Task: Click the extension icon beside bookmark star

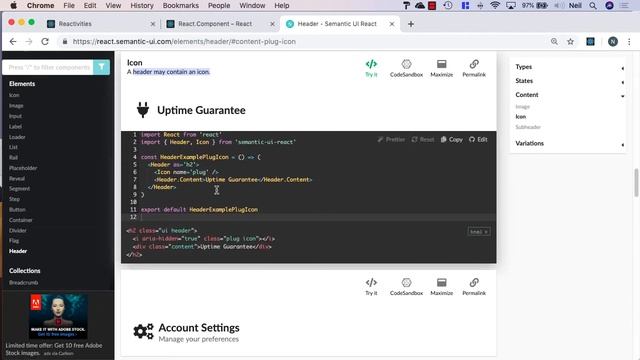Action: coord(590,42)
